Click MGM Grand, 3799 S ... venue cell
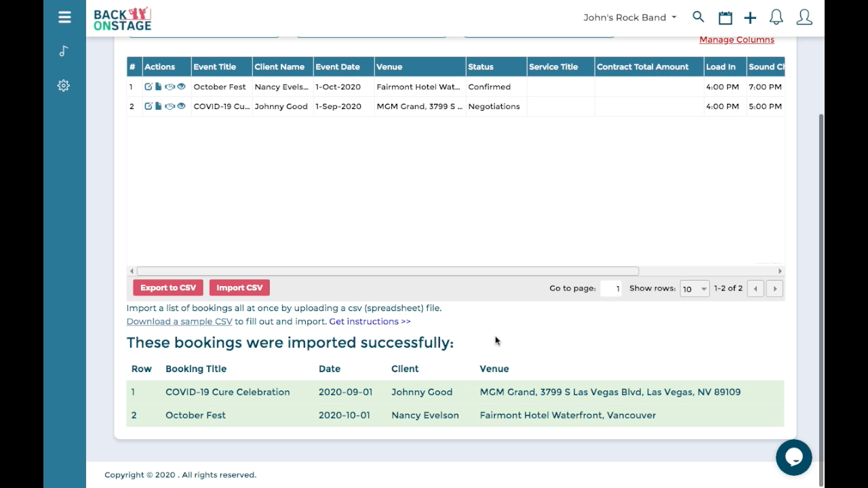Viewport: 868px width, 488px height. click(x=420, y=106)
